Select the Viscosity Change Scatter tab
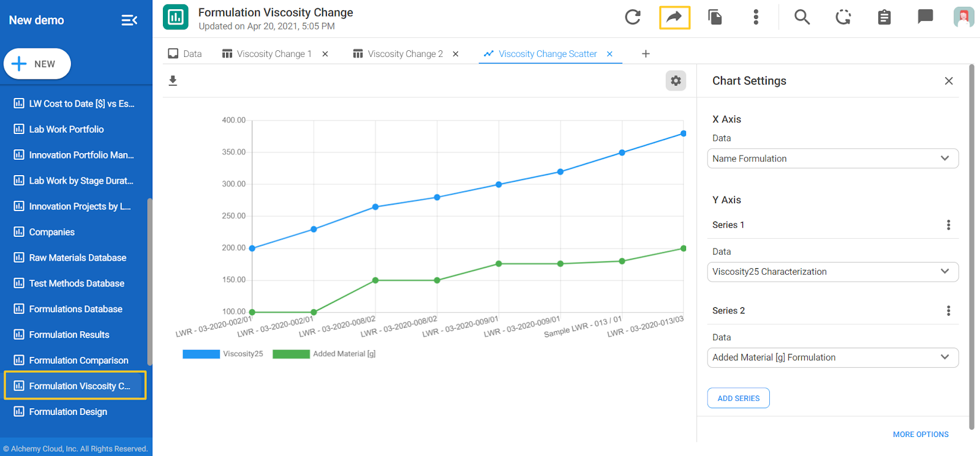 click(x=541, y=54)
